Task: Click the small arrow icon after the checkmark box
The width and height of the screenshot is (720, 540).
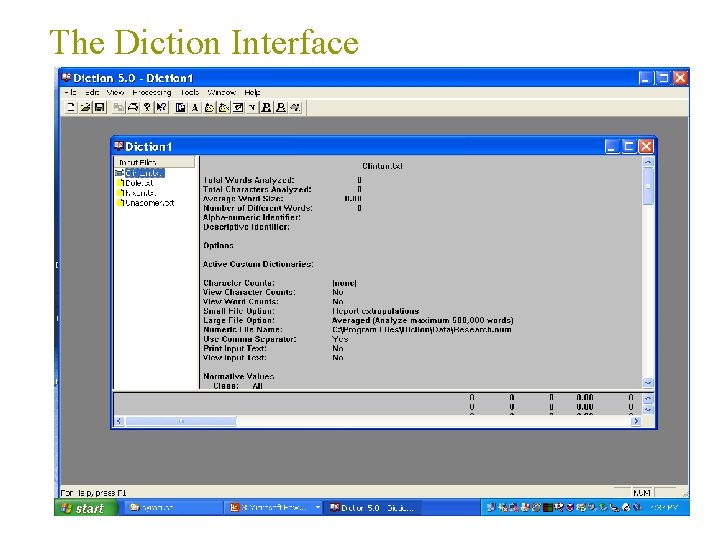Action: [252, 107]
